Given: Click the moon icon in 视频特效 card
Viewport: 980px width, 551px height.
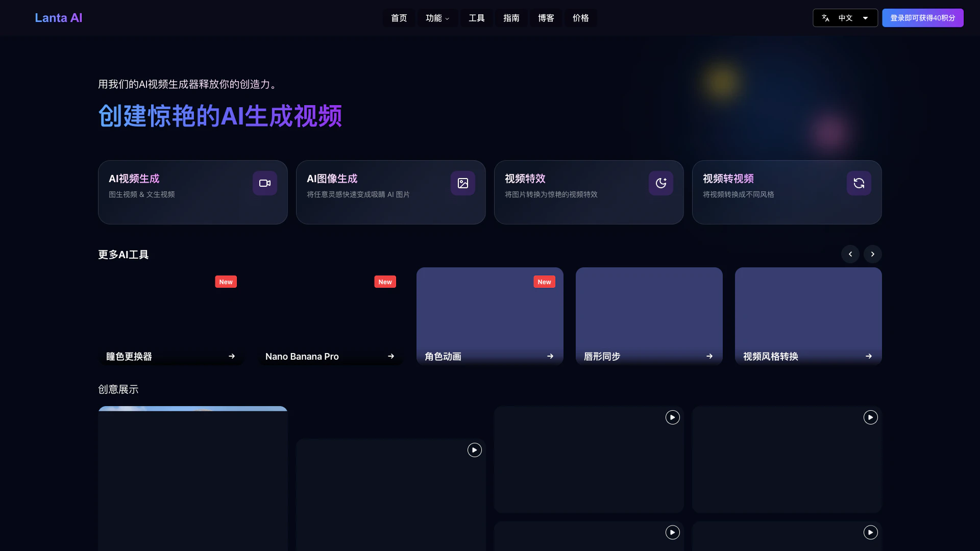Looking at the screenshot, I should click(x=660, y=183).
